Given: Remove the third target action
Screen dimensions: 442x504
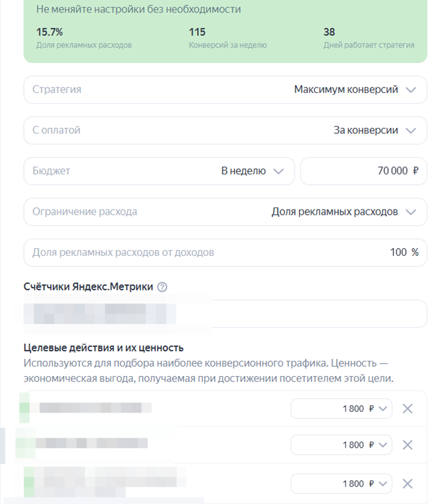Looking at the screenshot, I should (x=408, y=483).
